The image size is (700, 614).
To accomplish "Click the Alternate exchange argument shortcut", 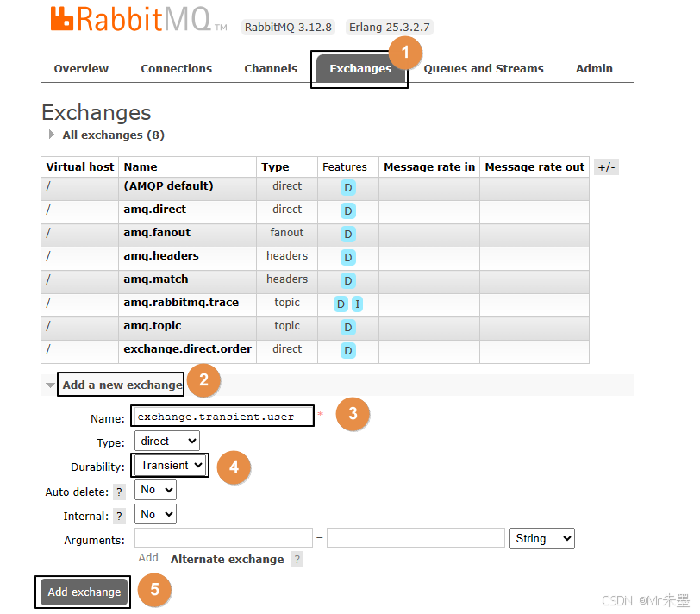I will click(228, 559).
